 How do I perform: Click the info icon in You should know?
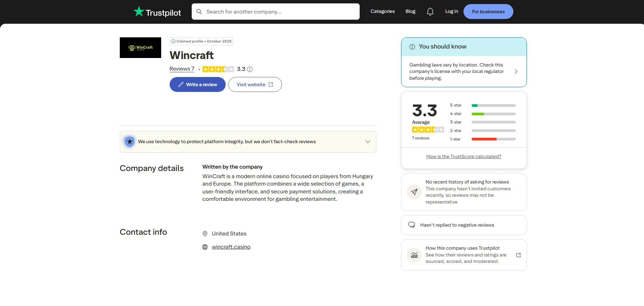coord(412,47)
